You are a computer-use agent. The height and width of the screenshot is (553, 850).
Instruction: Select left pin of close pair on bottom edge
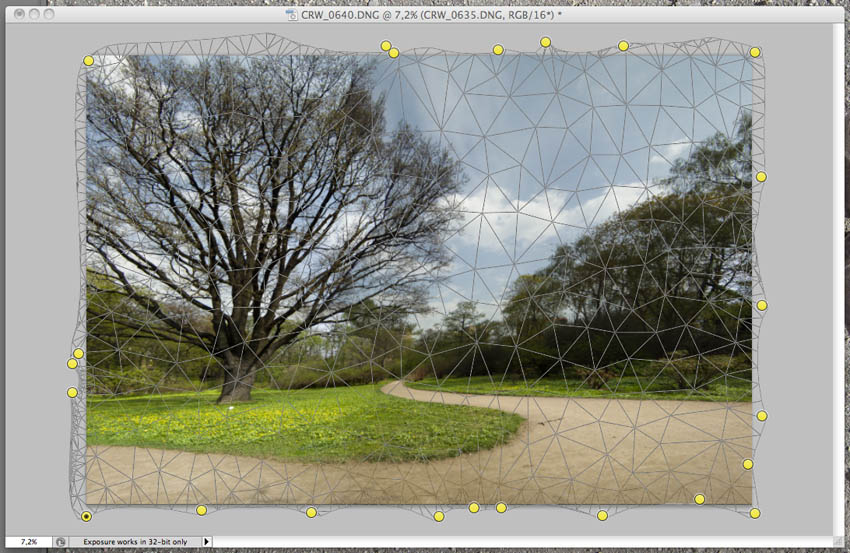[474, 507]
